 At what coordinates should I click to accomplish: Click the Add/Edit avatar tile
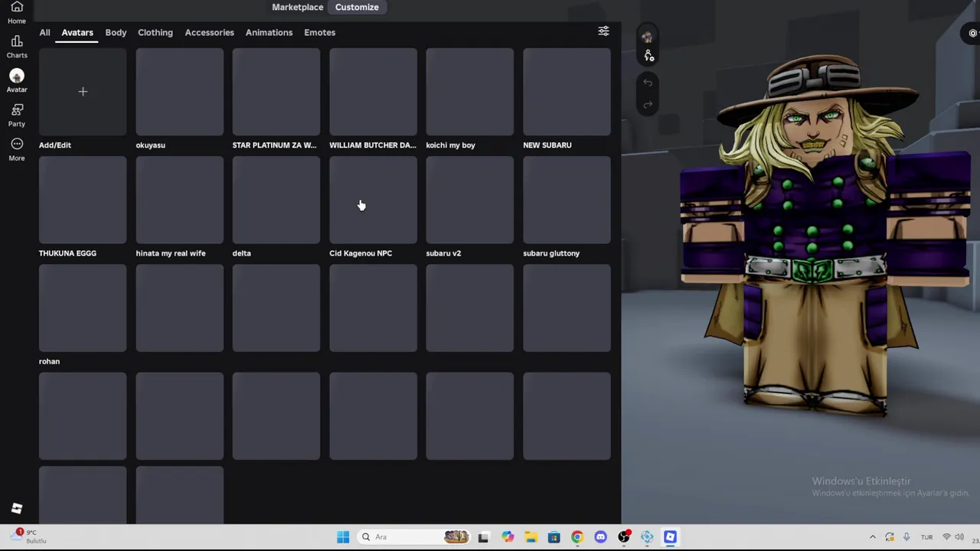pyautogui.click(x=83, y=92)
